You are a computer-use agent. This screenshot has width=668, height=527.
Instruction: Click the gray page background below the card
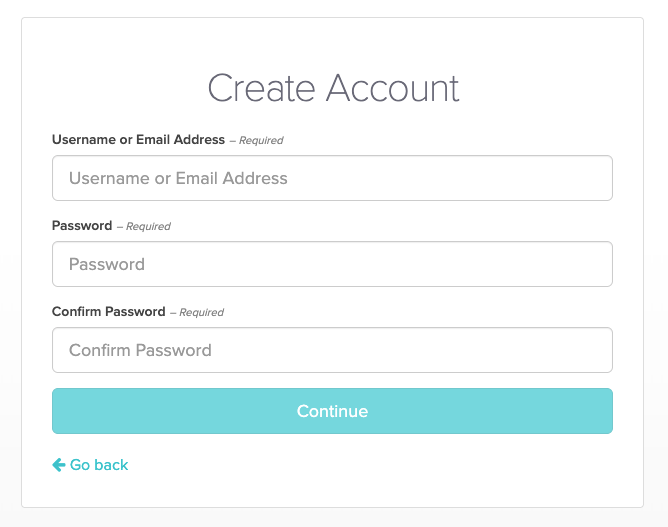coord(333,518)
